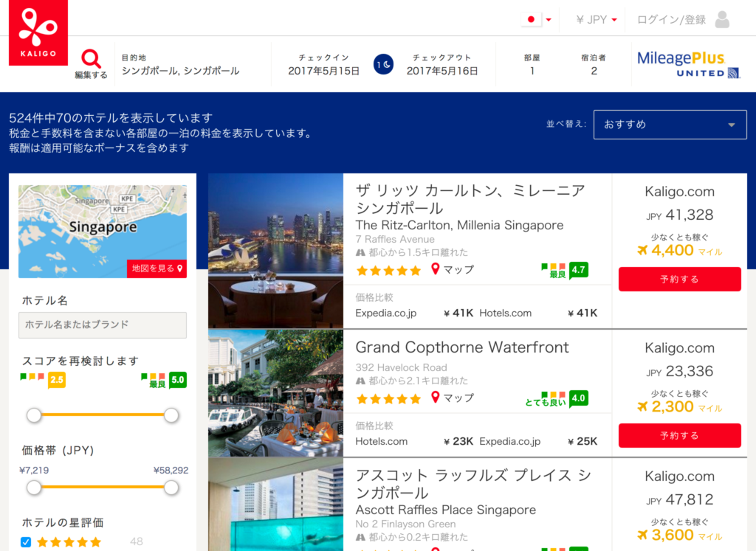The height and width of the screenshot is (551, 756).
Task: Select the 7 Raffles Avenue address
Action: 395,240
